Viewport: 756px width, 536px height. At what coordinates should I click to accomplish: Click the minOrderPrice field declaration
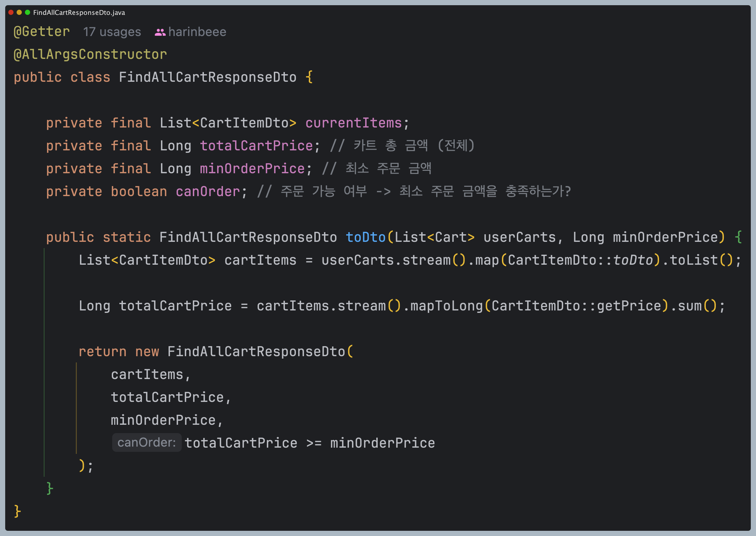point(252,169)
